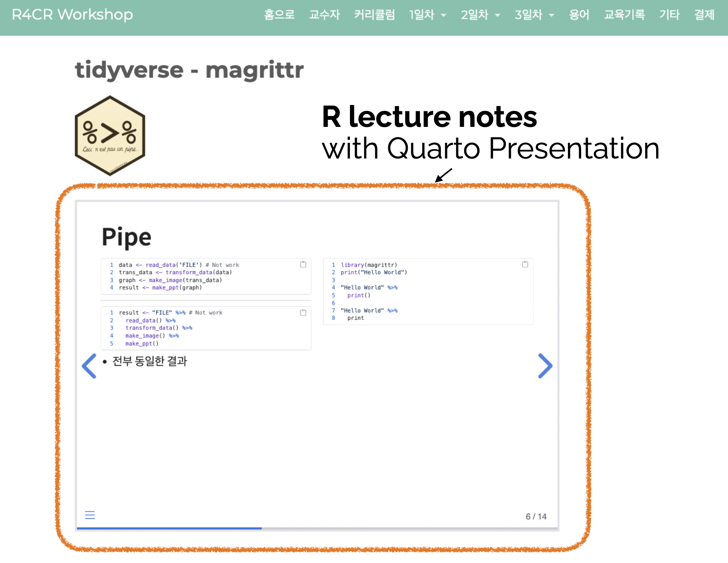Open the 용어 page
Screen dimensions: 728x563
579,15
